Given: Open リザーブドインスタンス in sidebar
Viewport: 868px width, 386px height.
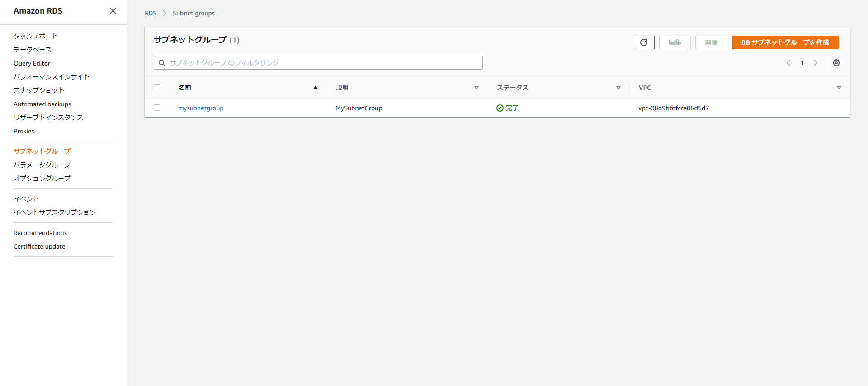Looking at the screenshot, I should [x=48, y=118].
